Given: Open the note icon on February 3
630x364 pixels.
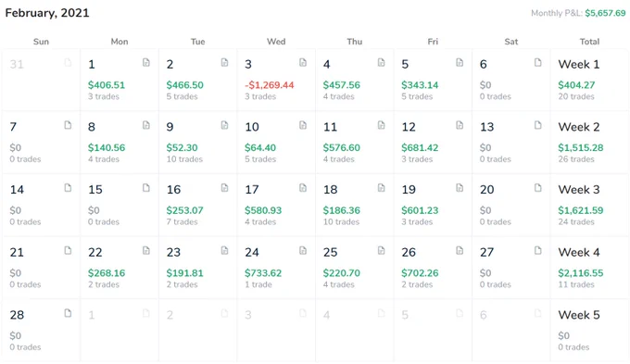Looking at the screenshot, I should point(303,63).
